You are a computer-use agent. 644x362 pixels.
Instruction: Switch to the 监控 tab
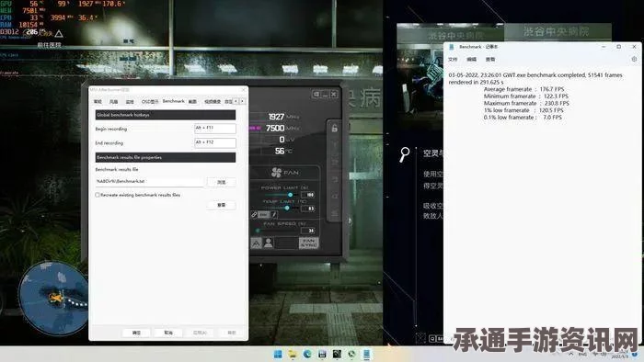click(x=130, y=102)
